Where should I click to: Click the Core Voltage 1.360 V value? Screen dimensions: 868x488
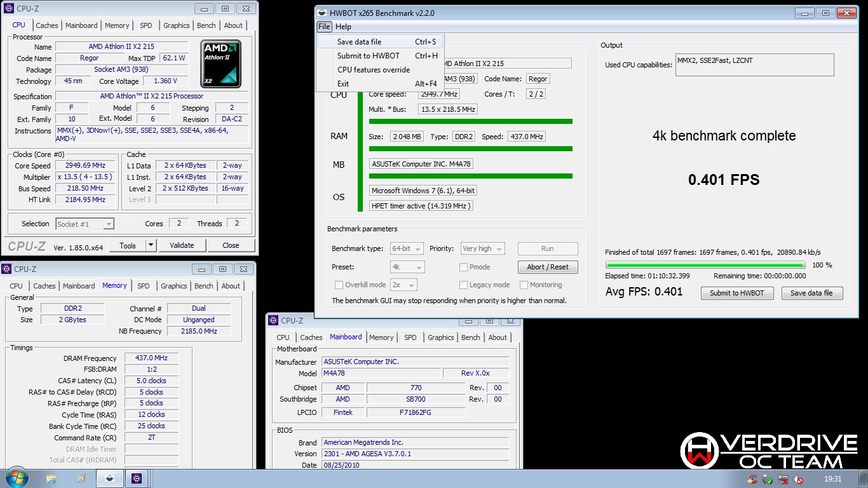(x=165, y=81)
